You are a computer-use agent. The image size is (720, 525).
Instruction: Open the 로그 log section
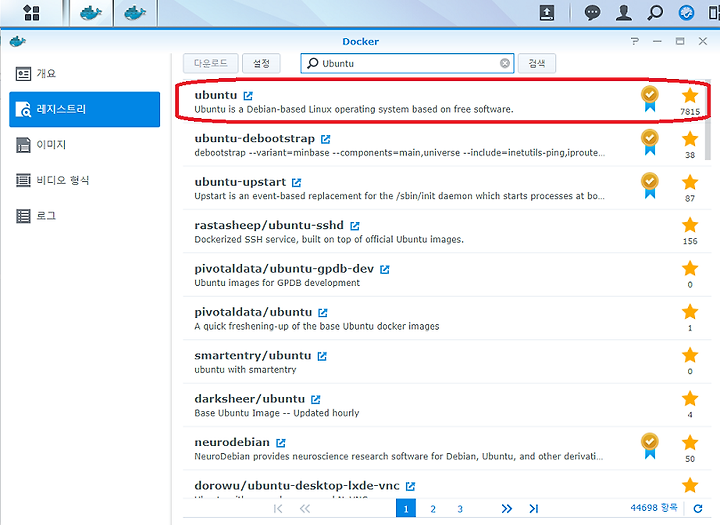pos(84,215)
